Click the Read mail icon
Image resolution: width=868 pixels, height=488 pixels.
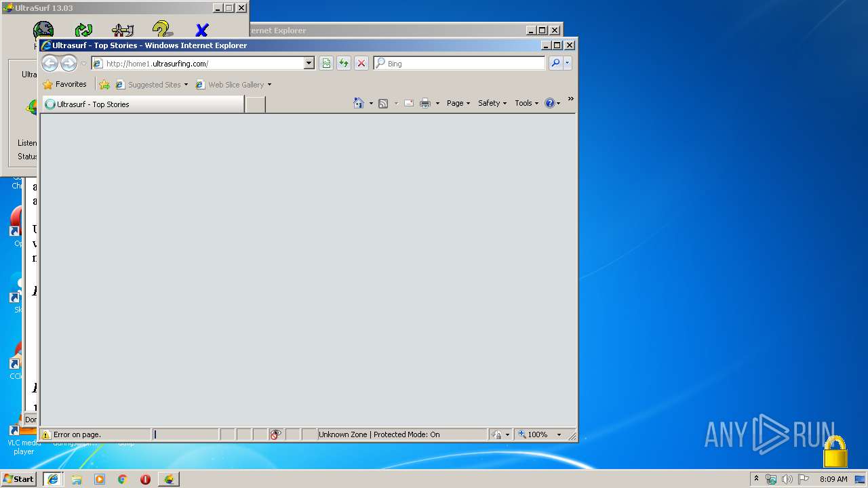click(409, 103)
